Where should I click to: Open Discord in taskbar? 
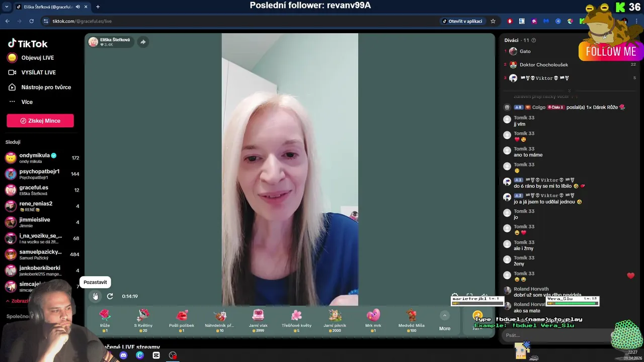(x=123, y=355)
